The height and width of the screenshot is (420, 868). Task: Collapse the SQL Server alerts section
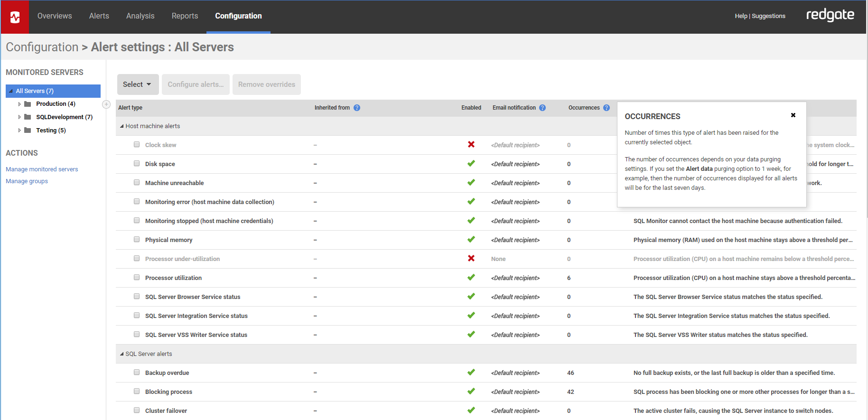[x=122, y=354]
